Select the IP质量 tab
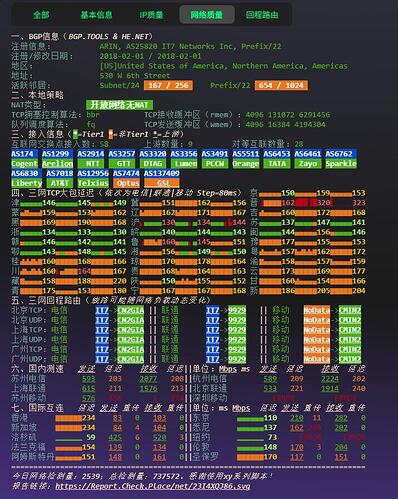This screenshot has width=398, height=499. click(151, 15)
